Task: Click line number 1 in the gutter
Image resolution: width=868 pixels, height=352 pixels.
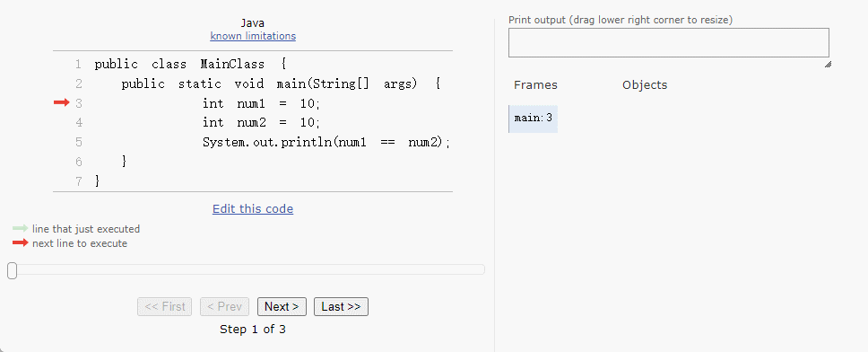Action: pyautogui.click(x=79, y=65)
